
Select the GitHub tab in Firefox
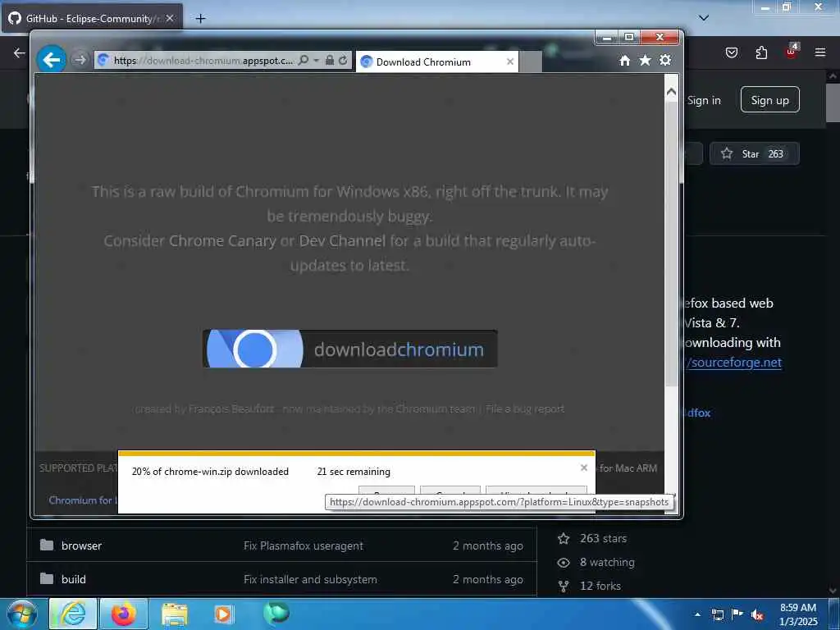point(91,18)
